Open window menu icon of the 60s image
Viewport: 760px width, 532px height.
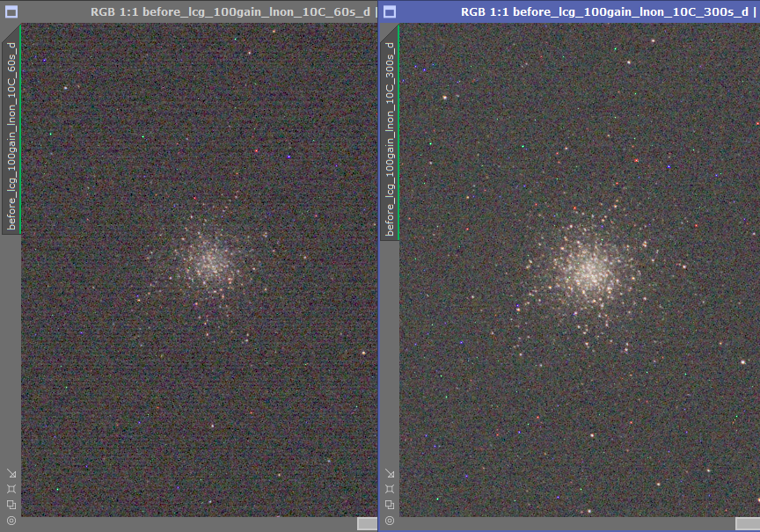[10, 11]
